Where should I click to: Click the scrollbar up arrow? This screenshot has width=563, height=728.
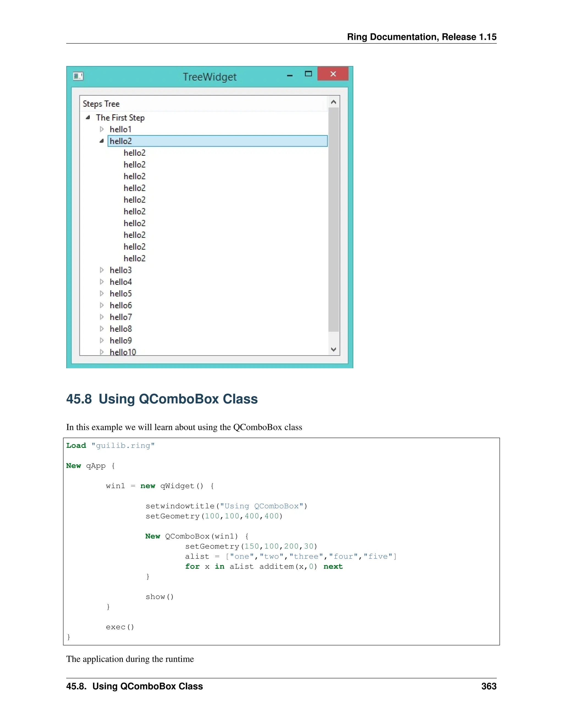tap(333, 102)
